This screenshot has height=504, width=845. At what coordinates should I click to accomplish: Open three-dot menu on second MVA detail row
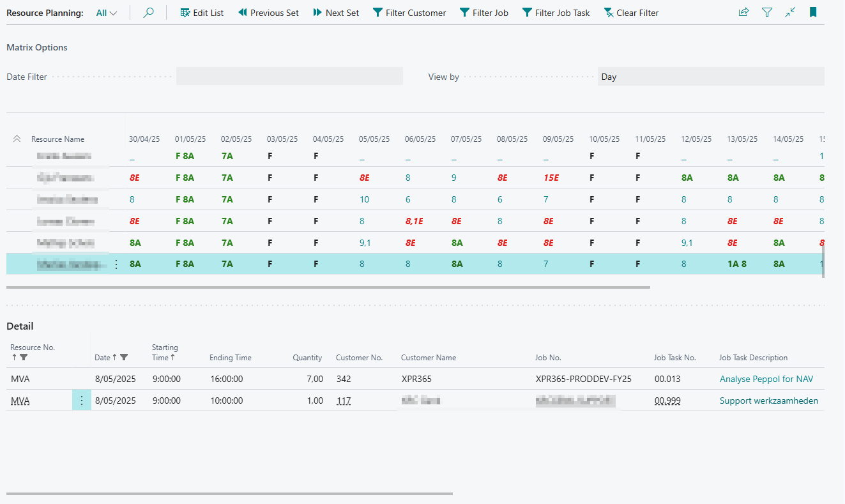coord(82,401)
